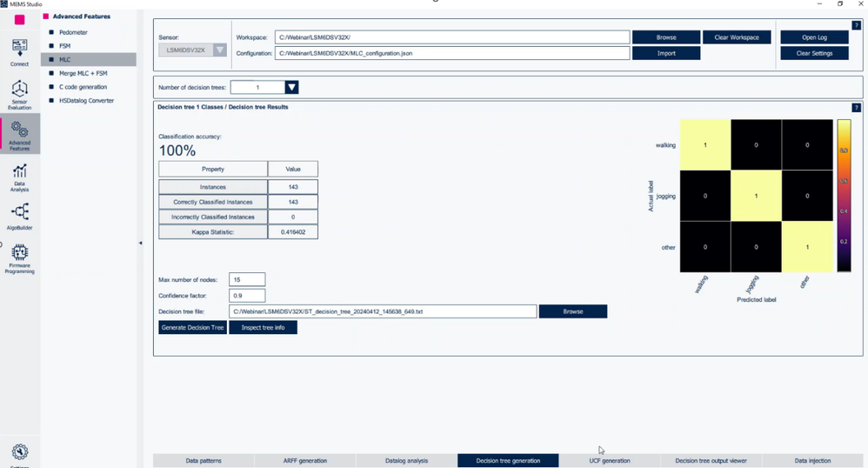
Task: Open the Settings gear icon
Action: pyautogui.click(x=19, y=452)
